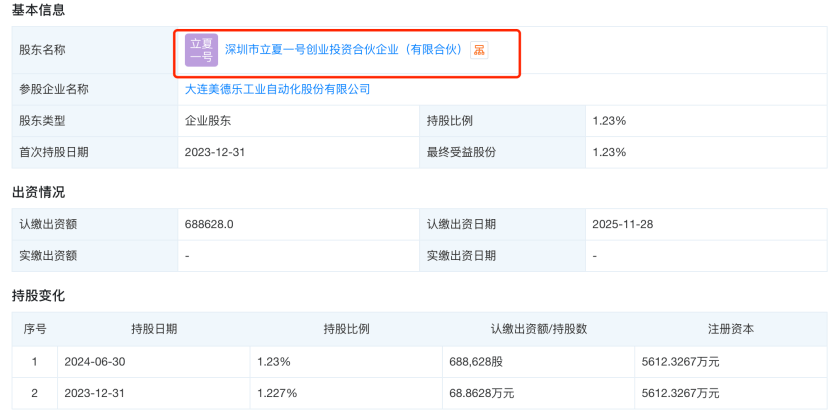
Task: Click the 持股变化 section heading
Action: [x=39, y=296]
